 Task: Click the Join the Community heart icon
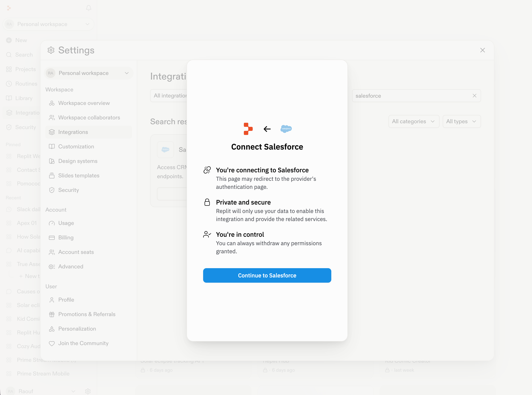52,343
